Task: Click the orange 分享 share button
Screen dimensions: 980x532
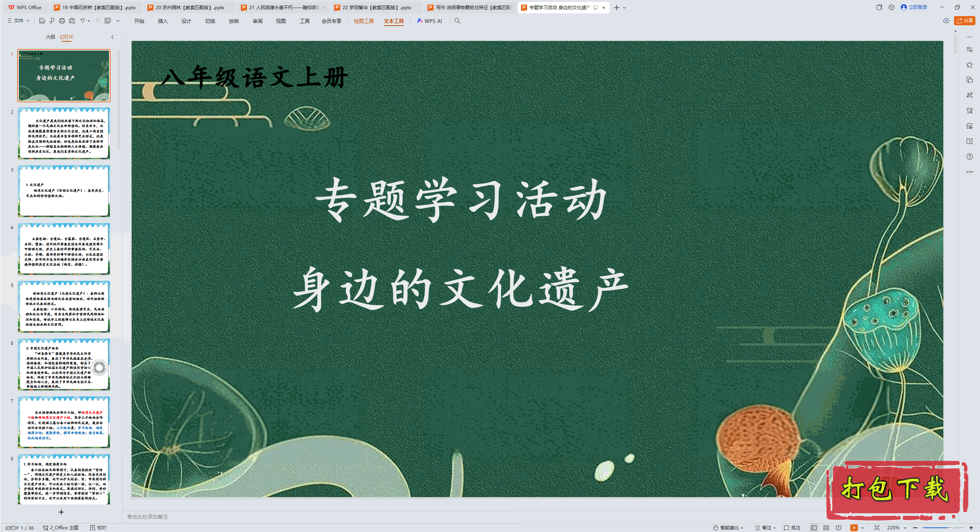Action: [964, 21]
